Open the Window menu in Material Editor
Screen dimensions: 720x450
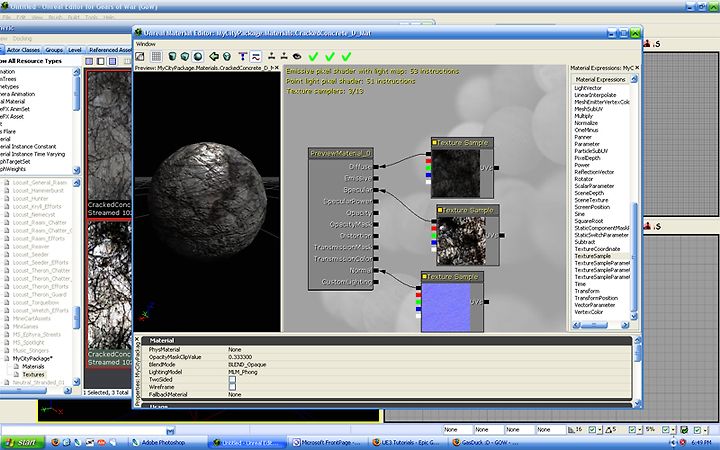[146, 44]
